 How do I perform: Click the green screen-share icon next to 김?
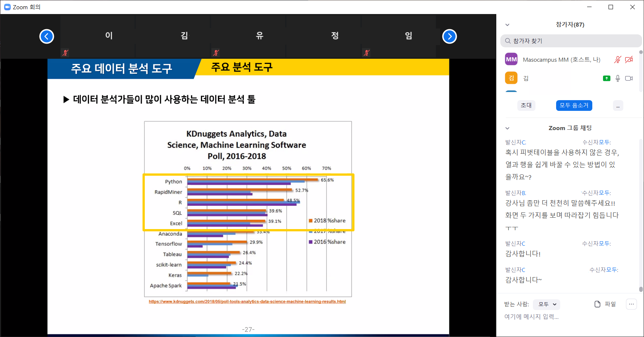[606, 78]
